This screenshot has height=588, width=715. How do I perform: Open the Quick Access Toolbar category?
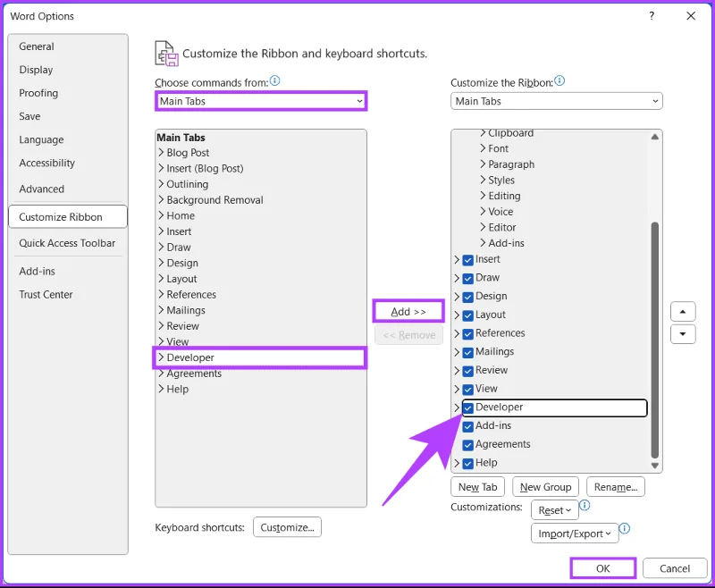(67, 243)
